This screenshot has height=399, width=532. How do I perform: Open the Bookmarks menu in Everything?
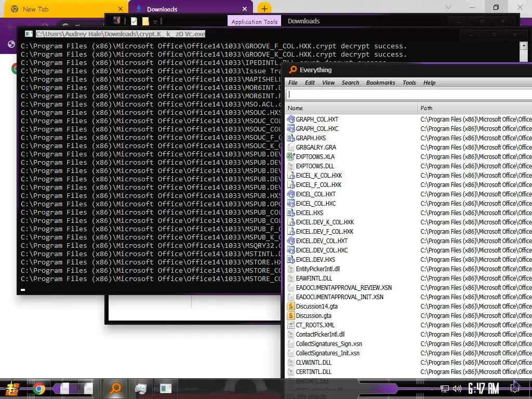380,83
